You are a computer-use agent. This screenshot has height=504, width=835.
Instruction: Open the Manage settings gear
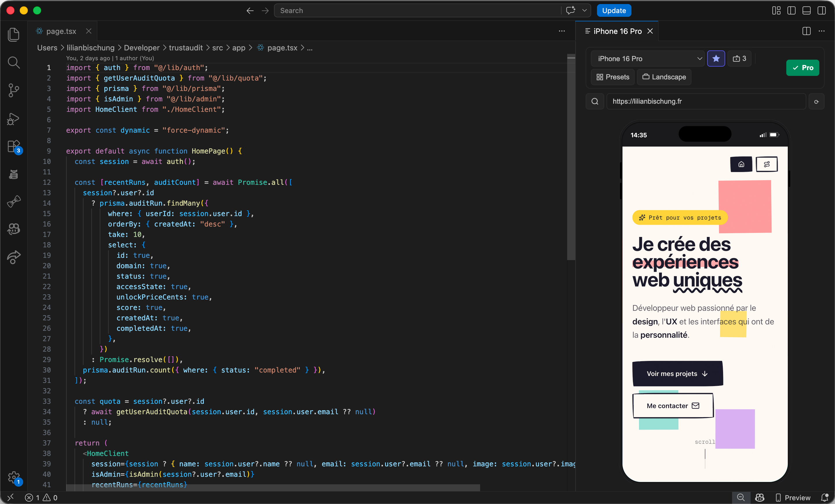[x=14, y=477]
